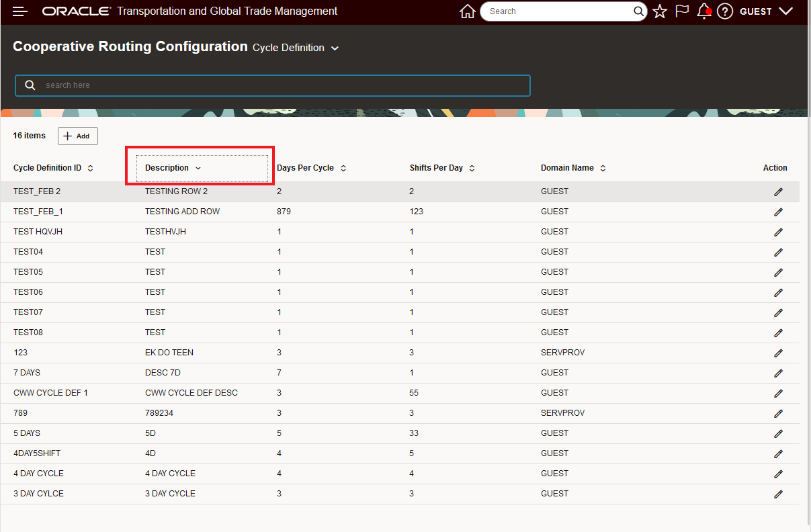Click the 5D description cell

tap(151, 433)
